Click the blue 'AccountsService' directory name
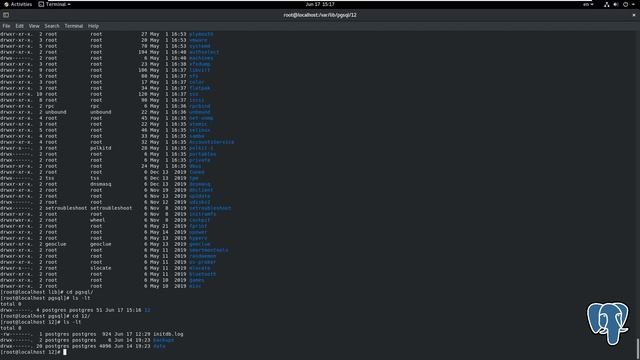This screenshot has width=640, height=360. (x=211, y=142)
